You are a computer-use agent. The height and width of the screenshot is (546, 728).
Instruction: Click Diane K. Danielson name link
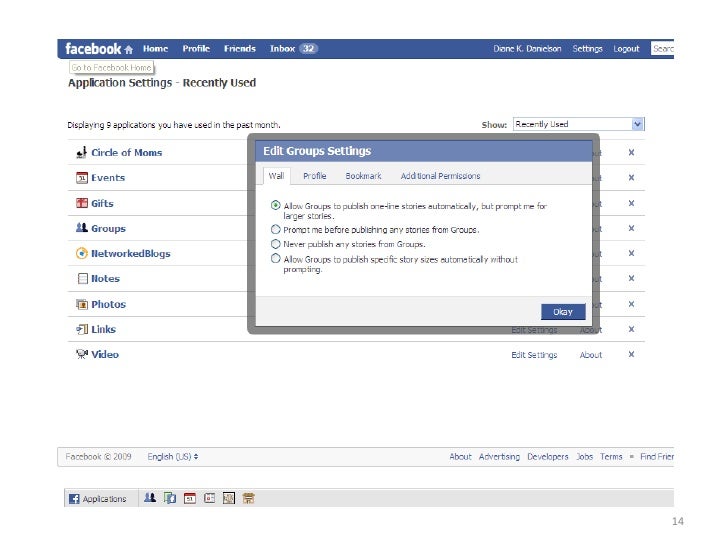(x=527, y=49)
